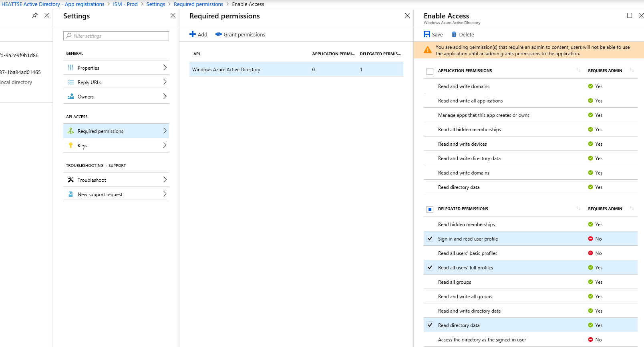
Task: Click the Troubleshoot tools icon
Action: tap(71, 180)
